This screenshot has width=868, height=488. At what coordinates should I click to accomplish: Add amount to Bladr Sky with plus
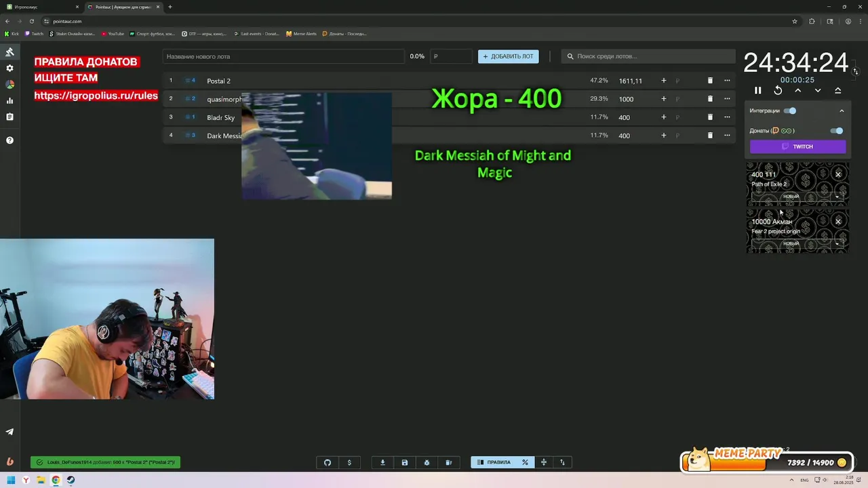[x=663, y=117]
